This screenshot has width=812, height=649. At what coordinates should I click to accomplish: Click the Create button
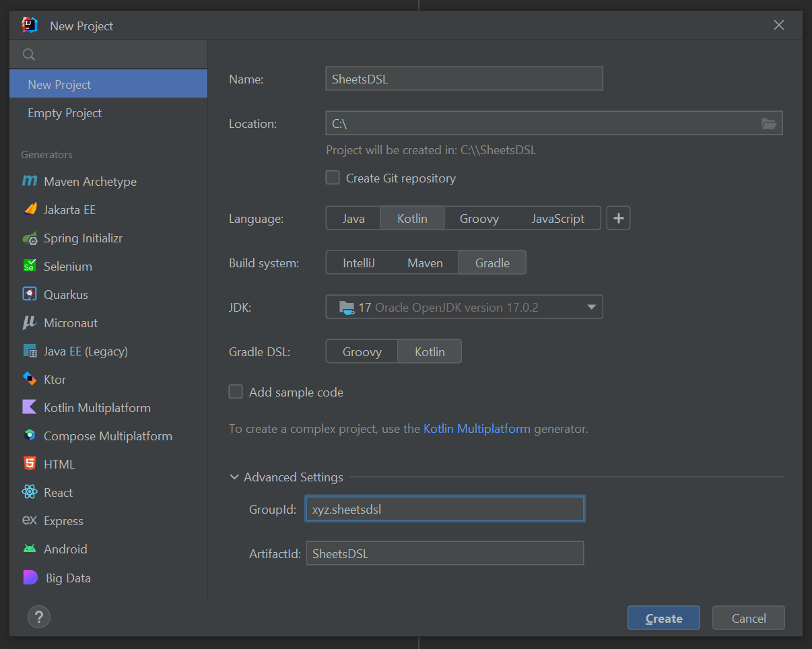(663, 617)
